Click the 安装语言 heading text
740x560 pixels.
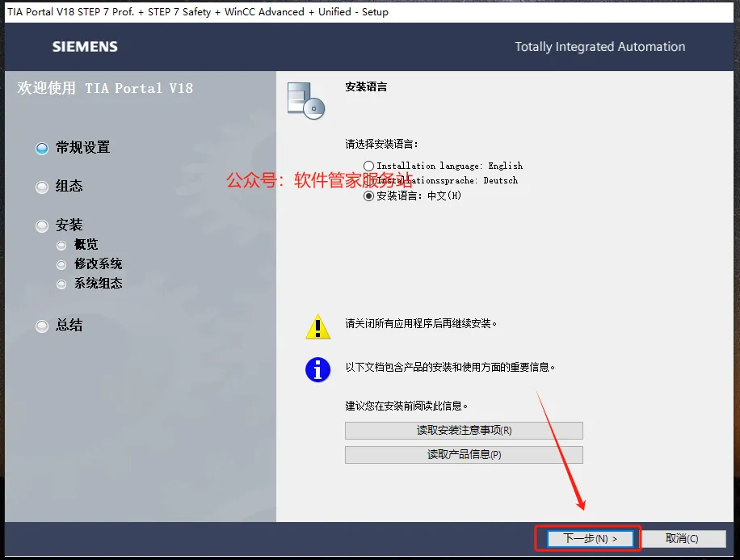(366, 87)
